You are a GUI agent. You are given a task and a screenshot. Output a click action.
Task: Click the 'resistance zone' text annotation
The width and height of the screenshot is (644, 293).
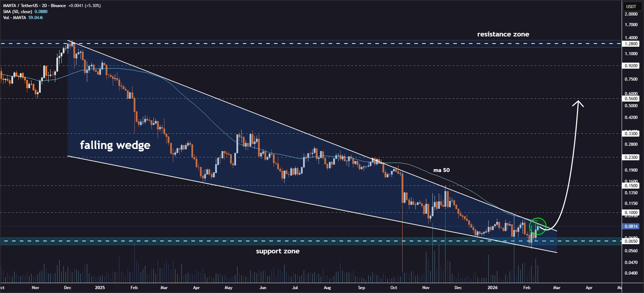pyautogui.click(x=503, y=34)
